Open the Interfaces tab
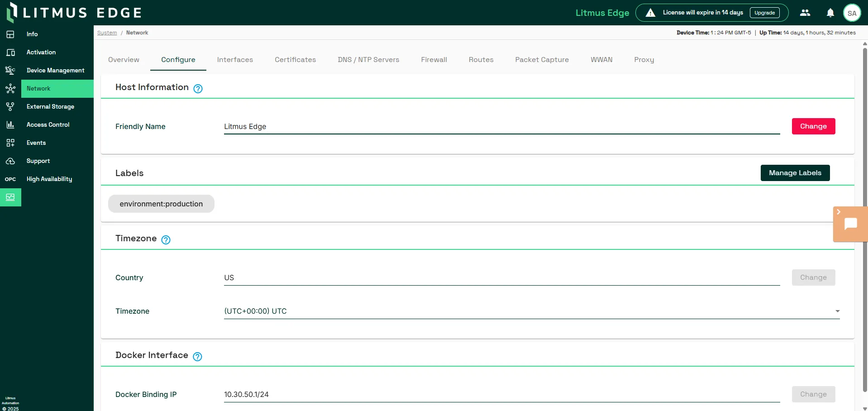Image resolution: width=868 pixels, height=411 pixels. (235, 60)
